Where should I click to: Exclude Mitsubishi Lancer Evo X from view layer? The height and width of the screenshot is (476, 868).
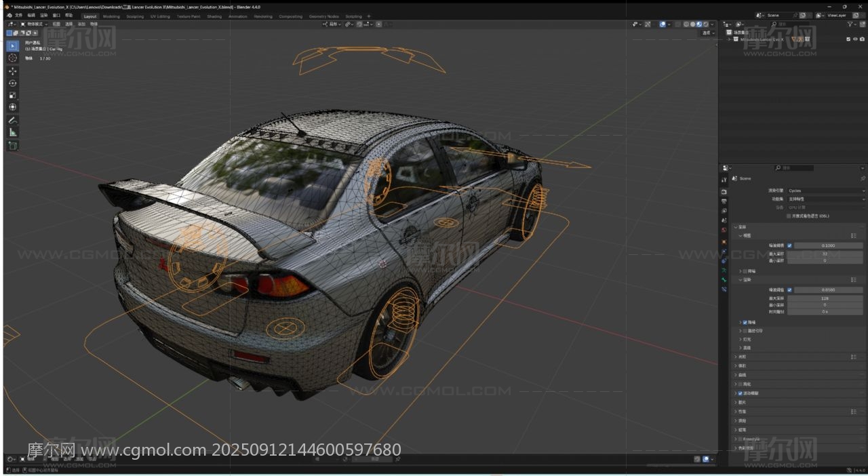coord(848,39)
